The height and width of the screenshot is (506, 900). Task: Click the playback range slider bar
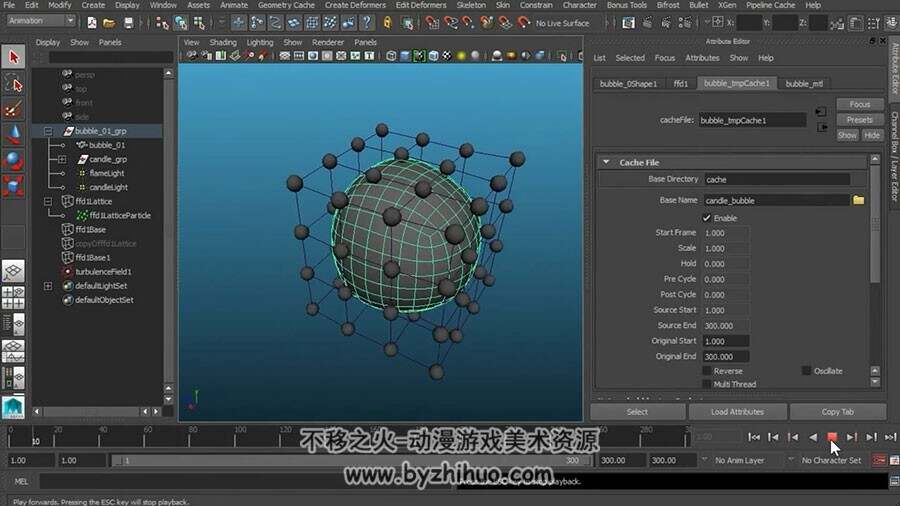click(351, 461)
